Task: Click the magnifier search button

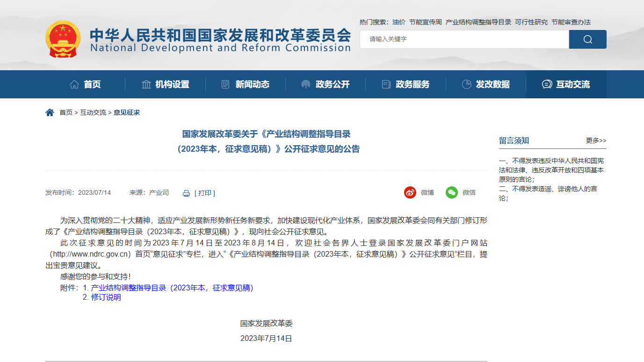Action: click(587, 39)
